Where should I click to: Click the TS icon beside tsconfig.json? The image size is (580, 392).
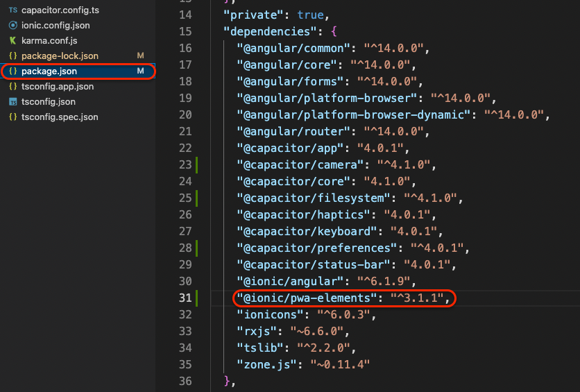pos(13,102)
